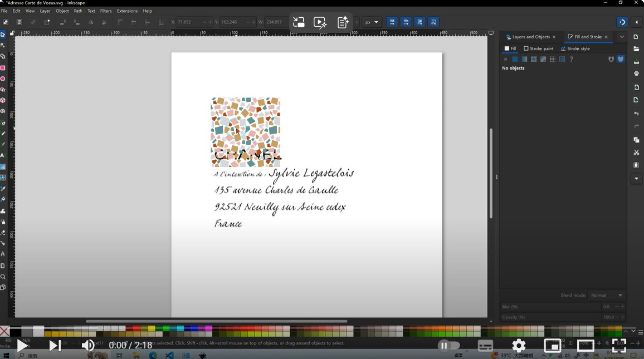Click the Copy icon in commands bar
644x359 pixels.
pyautogui.click(x=636, y=140)
